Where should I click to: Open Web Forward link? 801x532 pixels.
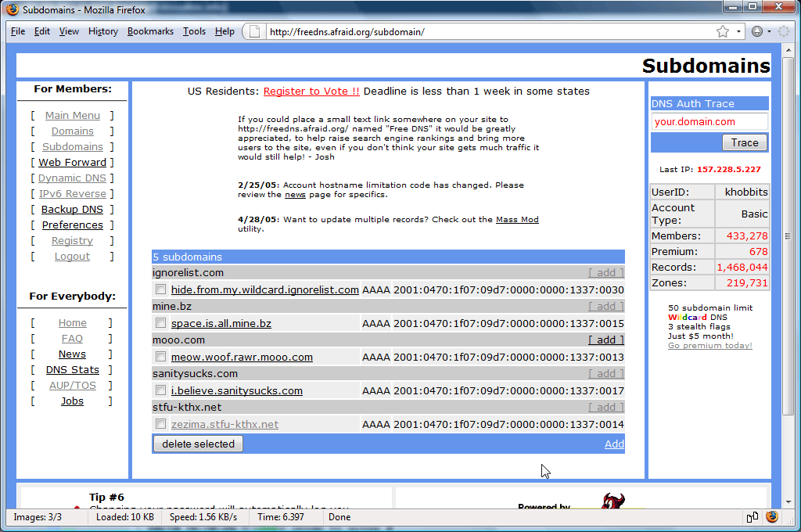[x=73, y=163]
